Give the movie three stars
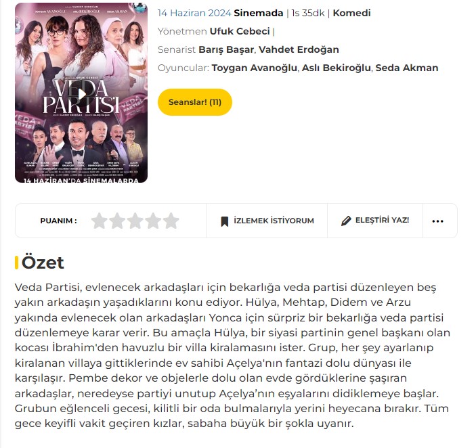Screen dimensions: 476x448 (x=135, y=221)
